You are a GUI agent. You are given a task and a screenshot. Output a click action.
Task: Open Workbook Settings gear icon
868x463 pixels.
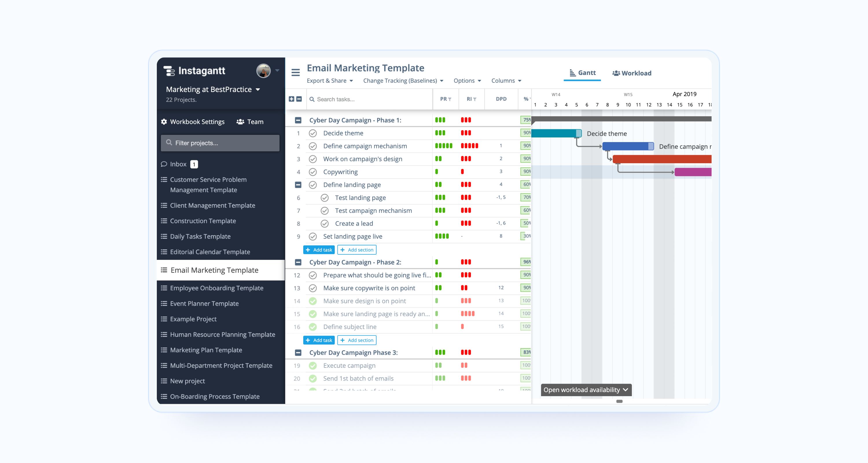(164, 122)
